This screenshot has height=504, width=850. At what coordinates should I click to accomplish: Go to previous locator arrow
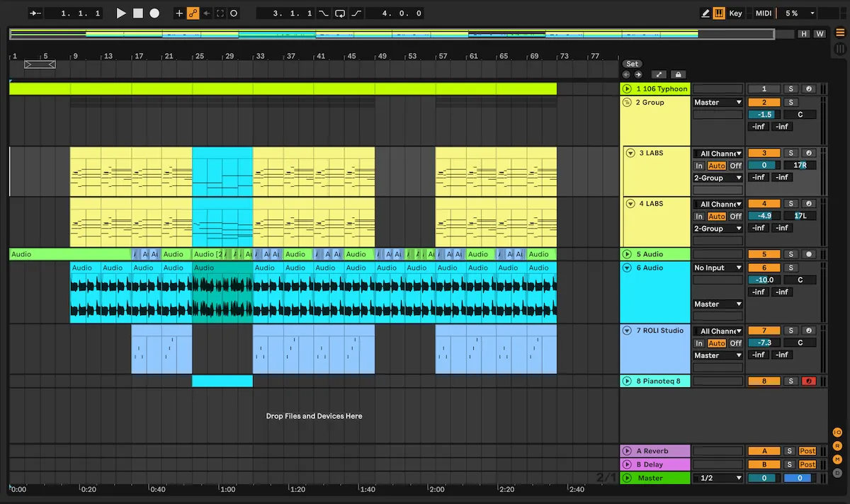626,74
